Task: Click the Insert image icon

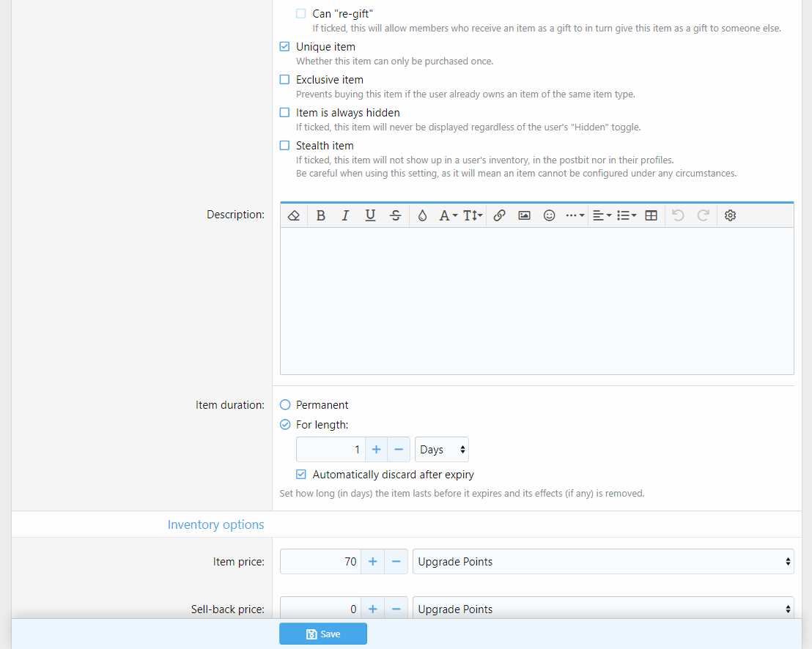Action: (x=524, y=215)
